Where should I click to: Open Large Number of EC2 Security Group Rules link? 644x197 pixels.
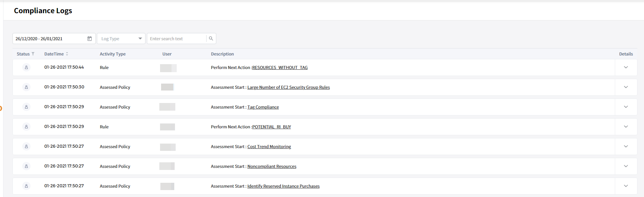click(x=288, y=87)
